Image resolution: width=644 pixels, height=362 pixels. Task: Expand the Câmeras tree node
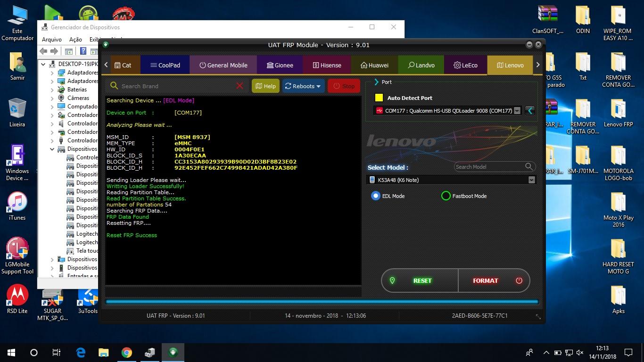point(52,98)
